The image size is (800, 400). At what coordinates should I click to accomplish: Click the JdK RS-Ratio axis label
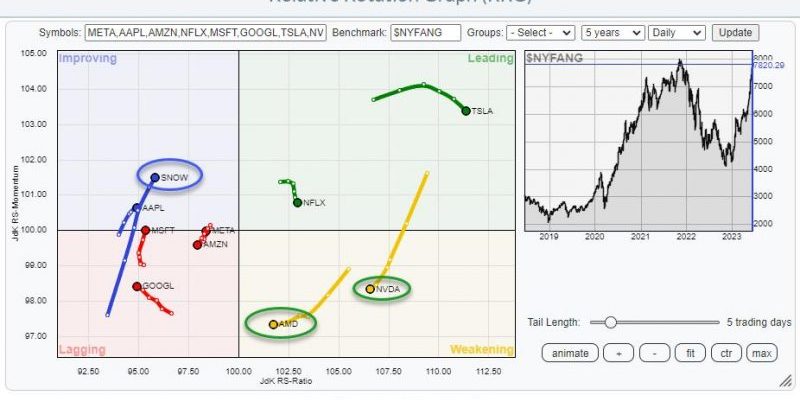point(286,381)
